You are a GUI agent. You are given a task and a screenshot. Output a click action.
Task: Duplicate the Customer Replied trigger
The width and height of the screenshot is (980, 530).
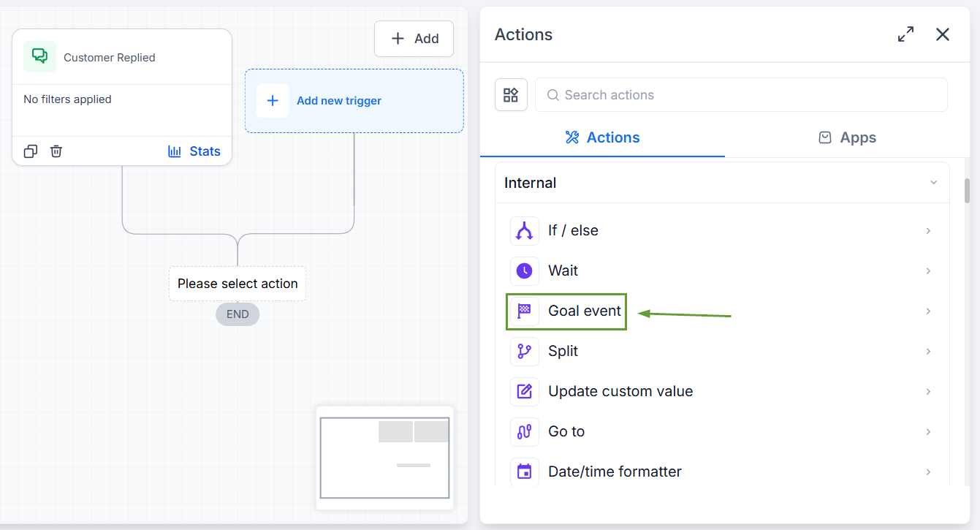click(x=30, y=151)
